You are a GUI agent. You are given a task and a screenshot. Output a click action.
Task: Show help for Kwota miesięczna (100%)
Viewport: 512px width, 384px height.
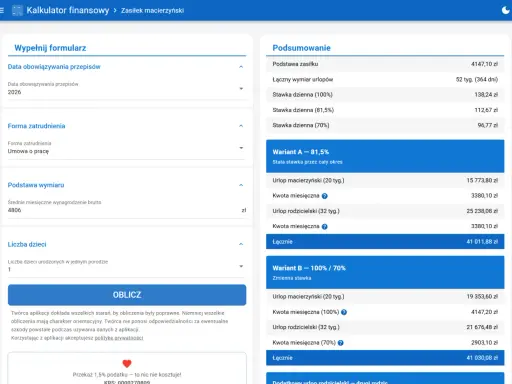tap(344, 312)
